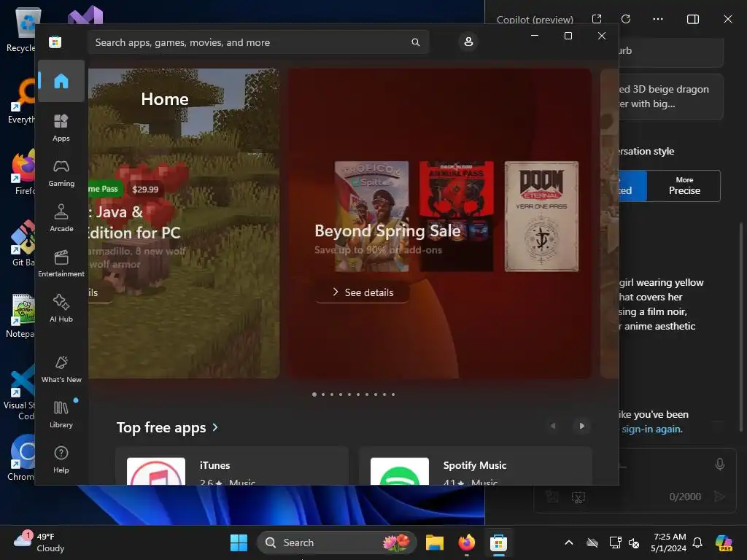Open Firefox from the taskbar

(466, 542)
